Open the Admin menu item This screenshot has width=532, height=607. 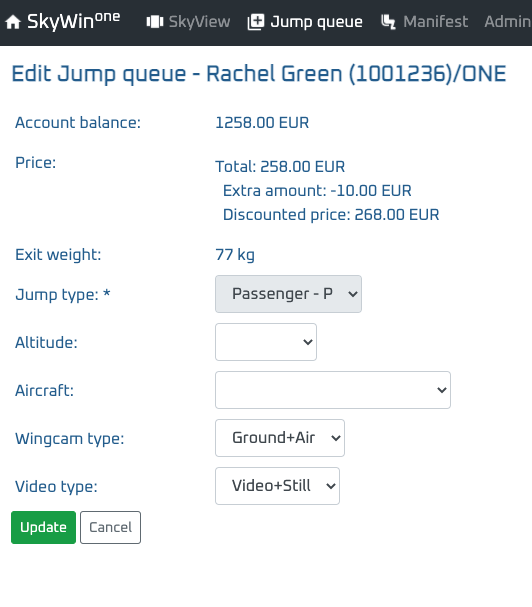click(x=508, y=22)
